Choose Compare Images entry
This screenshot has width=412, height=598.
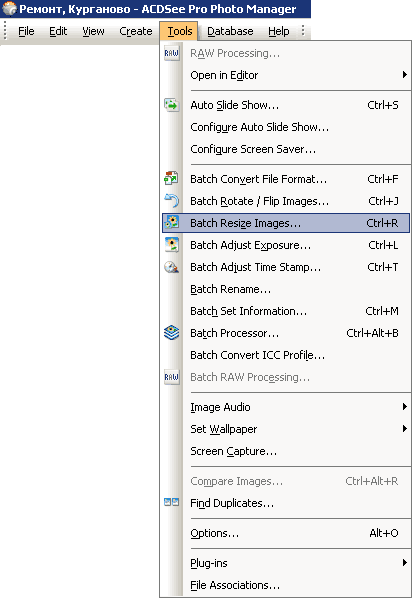click(x=286, y=481)
